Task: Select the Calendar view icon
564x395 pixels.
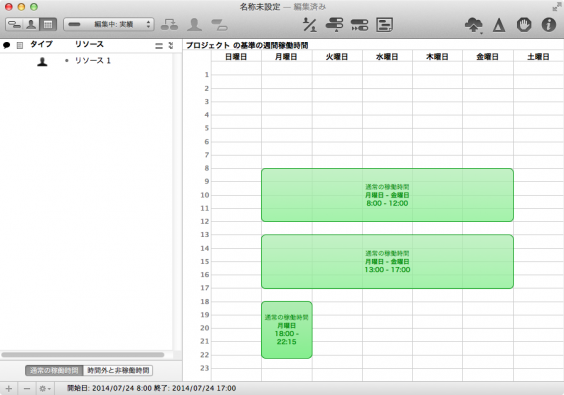Action: (48, 24)
